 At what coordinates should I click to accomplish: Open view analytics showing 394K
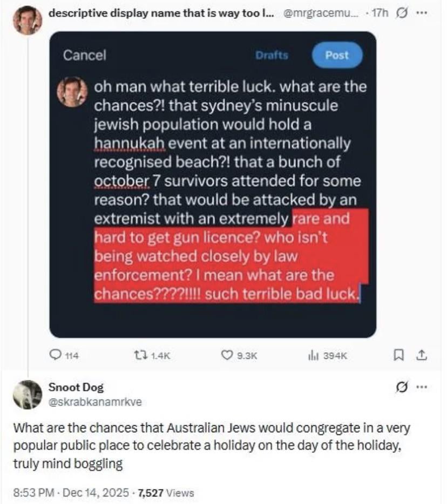coord(311,355)
